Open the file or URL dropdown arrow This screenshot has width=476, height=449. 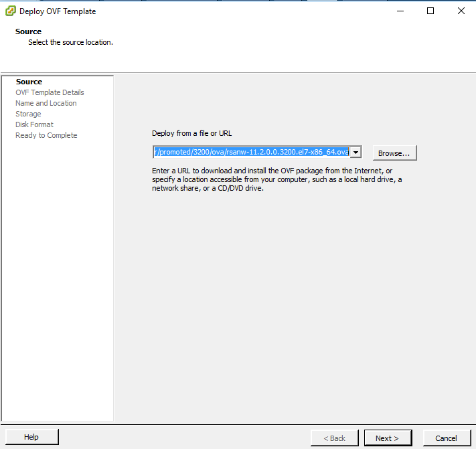click(355, 152)
